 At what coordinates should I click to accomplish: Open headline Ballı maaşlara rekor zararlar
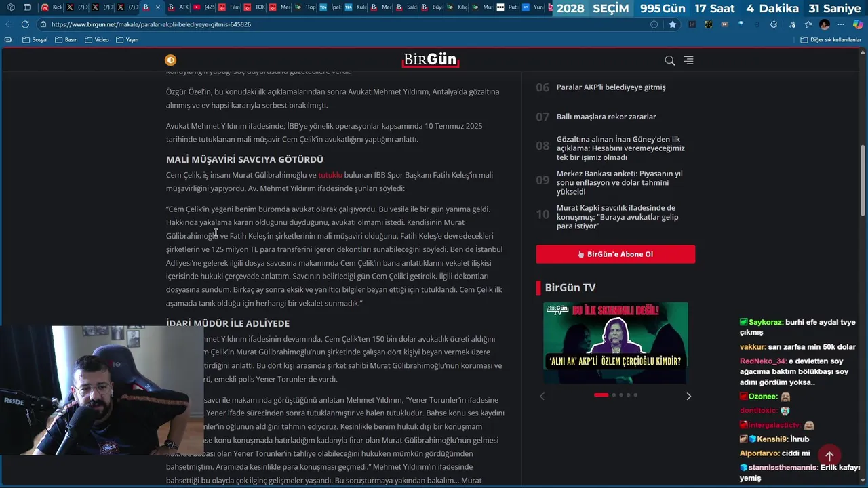[606, 117]
